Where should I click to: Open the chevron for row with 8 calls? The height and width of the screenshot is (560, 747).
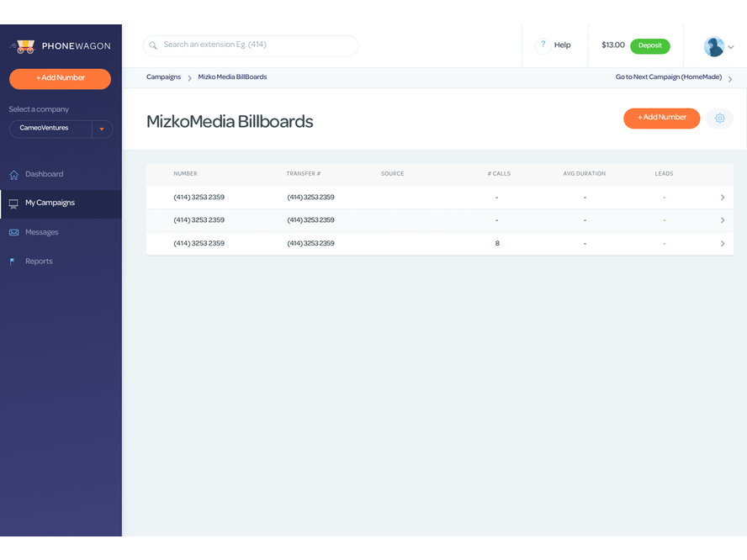coord(723,243)
